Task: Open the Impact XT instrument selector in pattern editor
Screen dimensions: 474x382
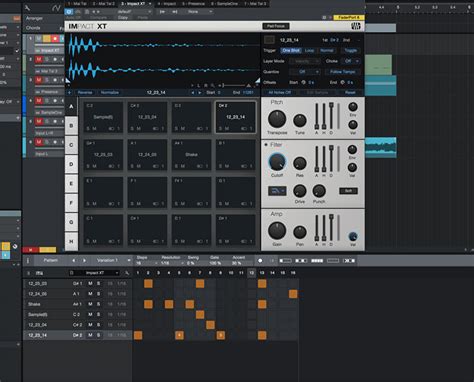Action: 94,273
